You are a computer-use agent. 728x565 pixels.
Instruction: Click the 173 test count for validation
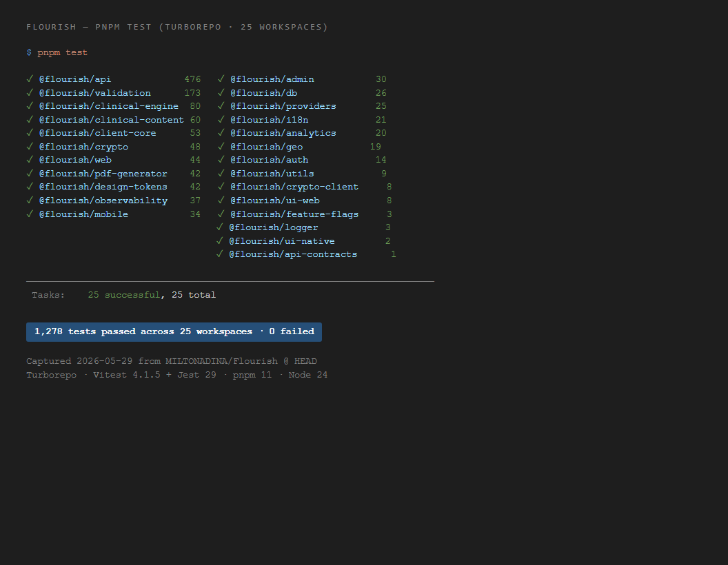click(x=192, y=93)
